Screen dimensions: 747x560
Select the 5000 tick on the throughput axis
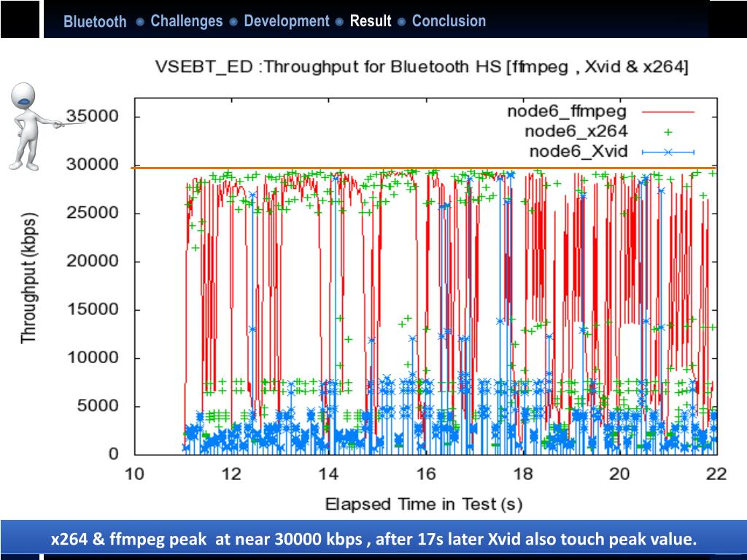point(98,406)
